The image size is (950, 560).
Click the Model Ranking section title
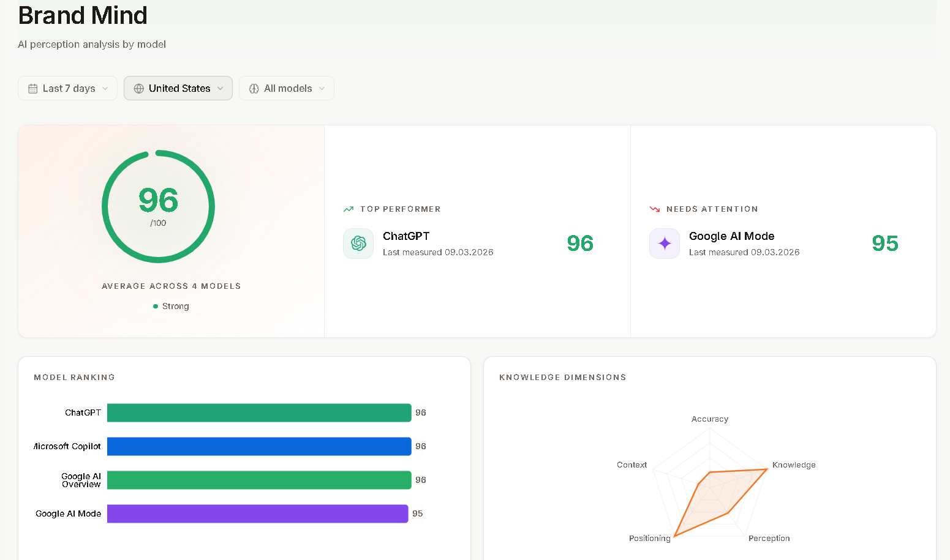(74, 378)
